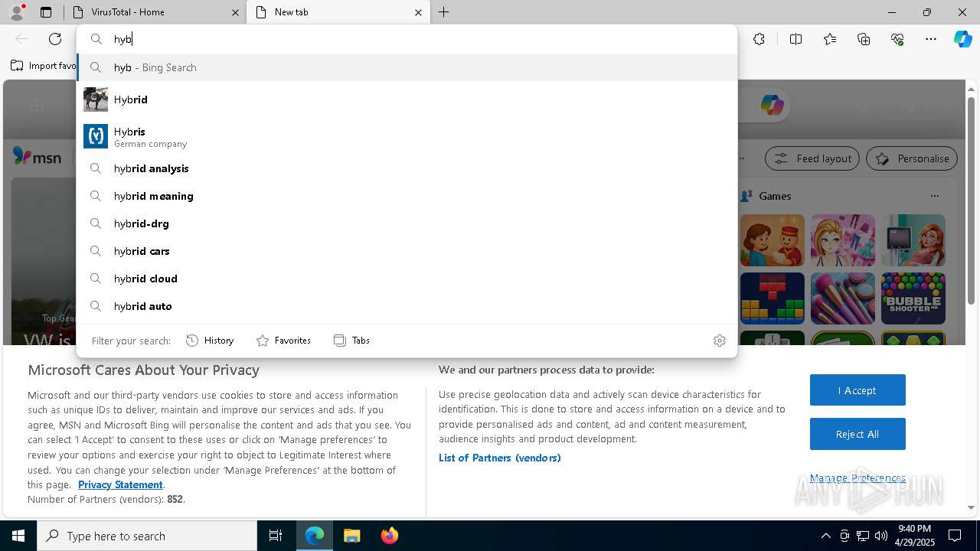Open List of Partners (vendors) link
Screen dimensions: 980x551
499,458
